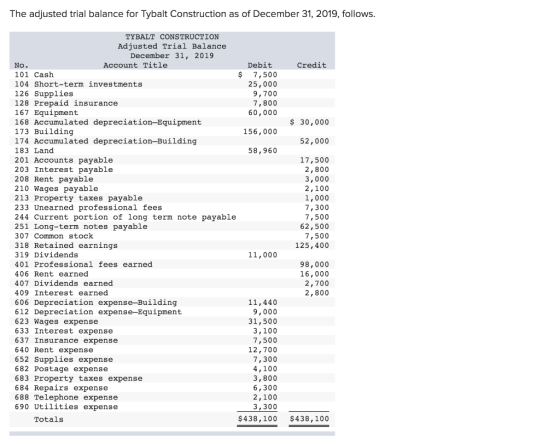Image resolution: width=560 pixels, height=444 pixels.
Task: Click '244 Current portion of long term note payable'
Action: [x=125, y=217]
